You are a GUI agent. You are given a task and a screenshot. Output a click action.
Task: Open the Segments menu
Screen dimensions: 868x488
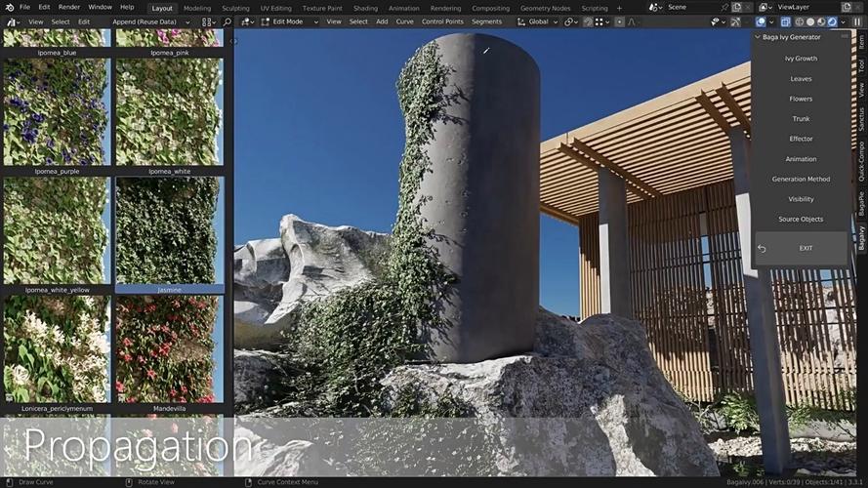click(486, 22)
